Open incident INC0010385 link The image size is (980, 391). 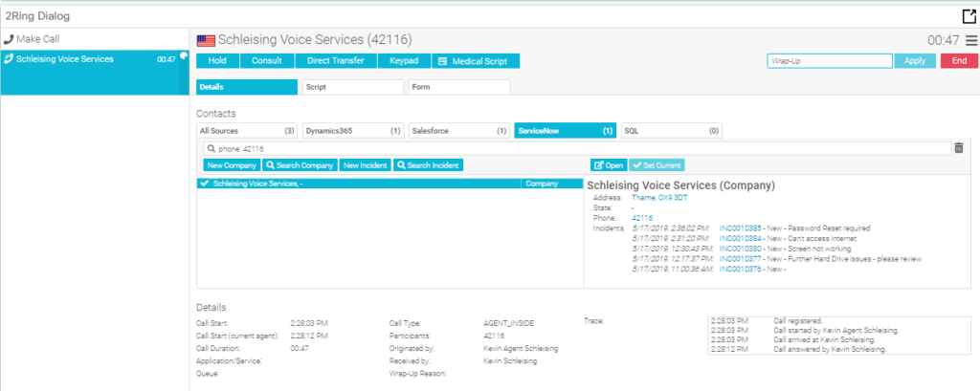coord(740,228)
